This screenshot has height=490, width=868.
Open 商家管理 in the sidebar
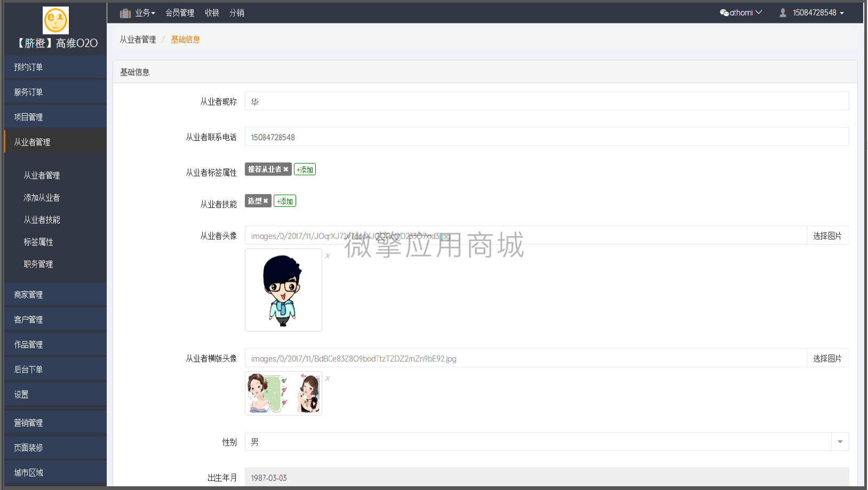tap(55, 295)
